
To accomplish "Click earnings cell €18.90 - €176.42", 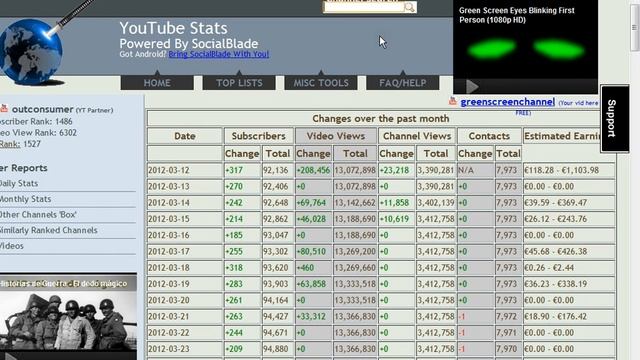I will [569, 316].
